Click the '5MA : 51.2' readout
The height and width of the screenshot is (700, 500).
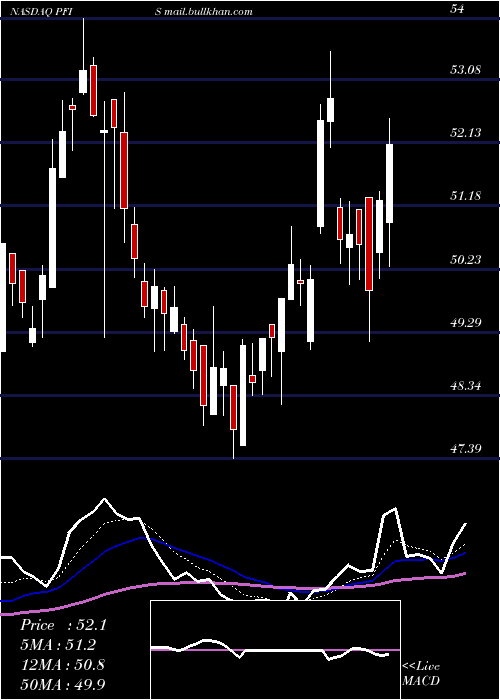58,645
